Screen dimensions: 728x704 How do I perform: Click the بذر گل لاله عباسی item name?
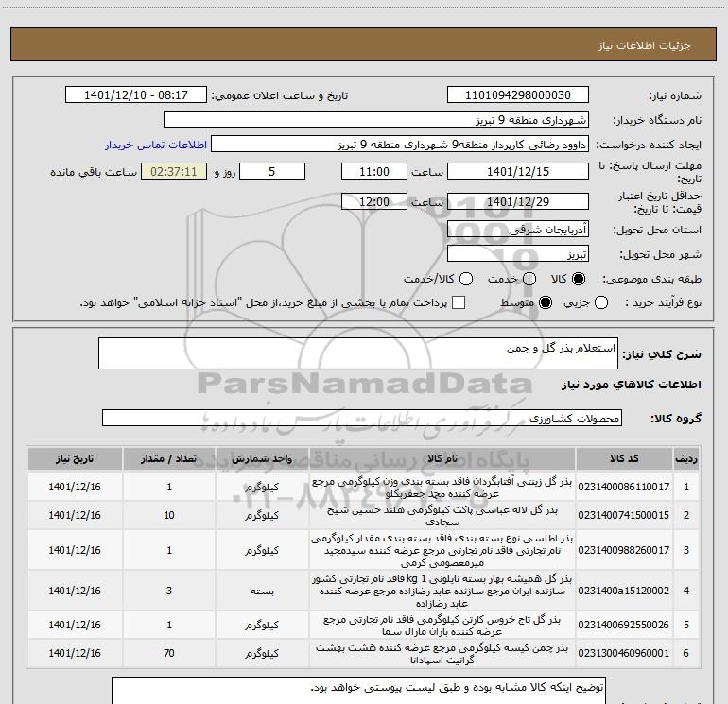pyautogui.click(x=442, y=516)
